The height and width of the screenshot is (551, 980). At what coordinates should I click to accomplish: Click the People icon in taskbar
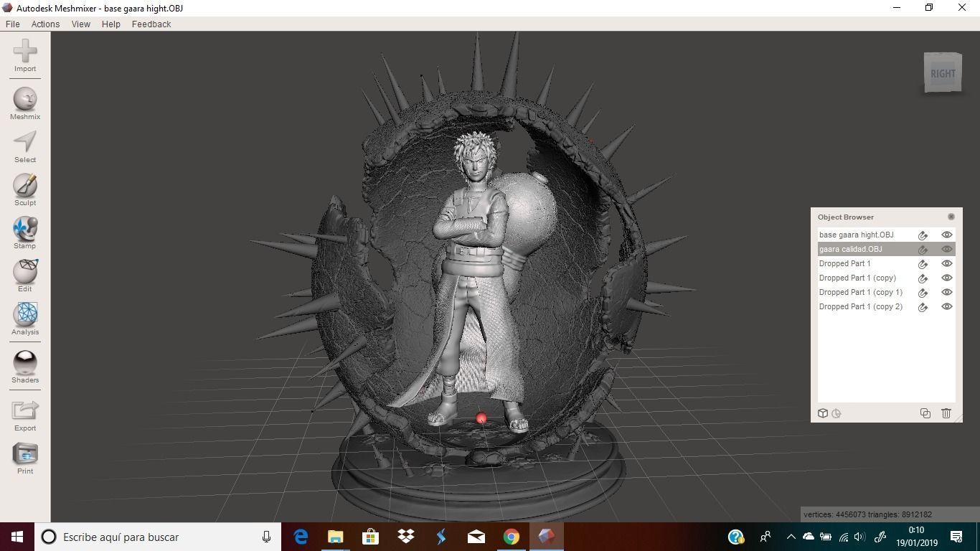click(765, 537)
